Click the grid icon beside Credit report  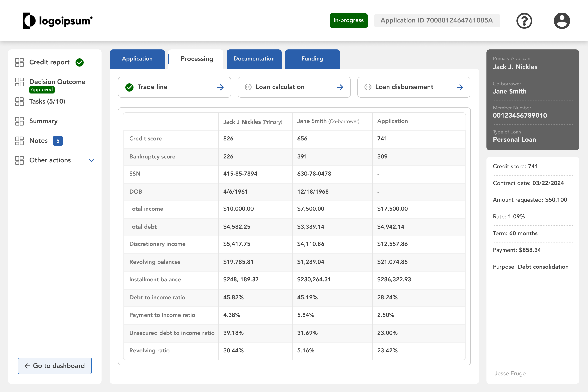[19, 62]
